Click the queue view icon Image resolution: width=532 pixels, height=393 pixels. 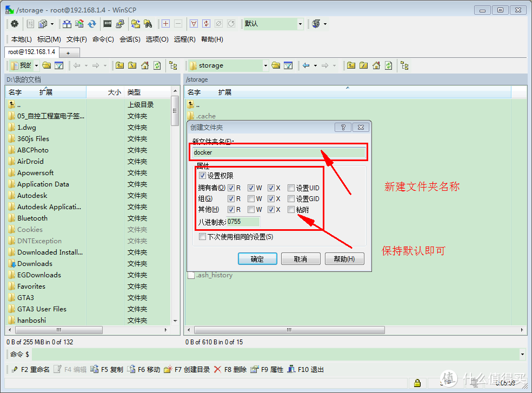pyautogui.click(x=43, y=24)
